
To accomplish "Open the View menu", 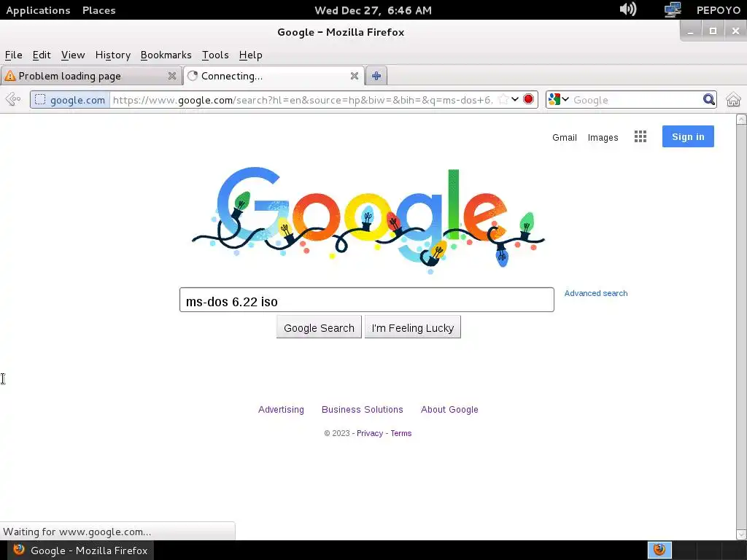I will [x=73, y=55].
